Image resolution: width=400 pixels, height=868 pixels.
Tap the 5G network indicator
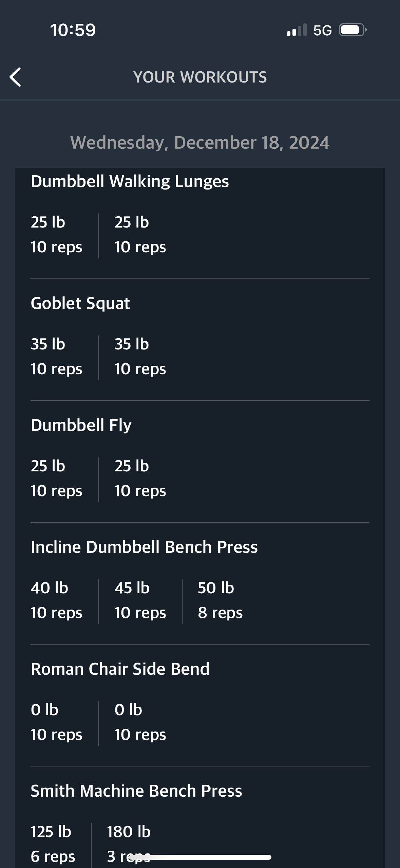click(x=322, y=31)
